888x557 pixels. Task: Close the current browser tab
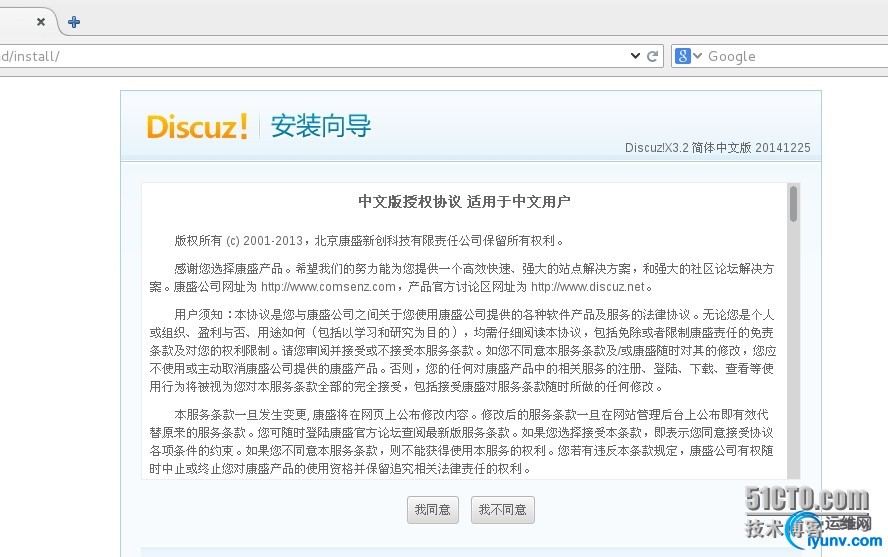click(41, 22)
